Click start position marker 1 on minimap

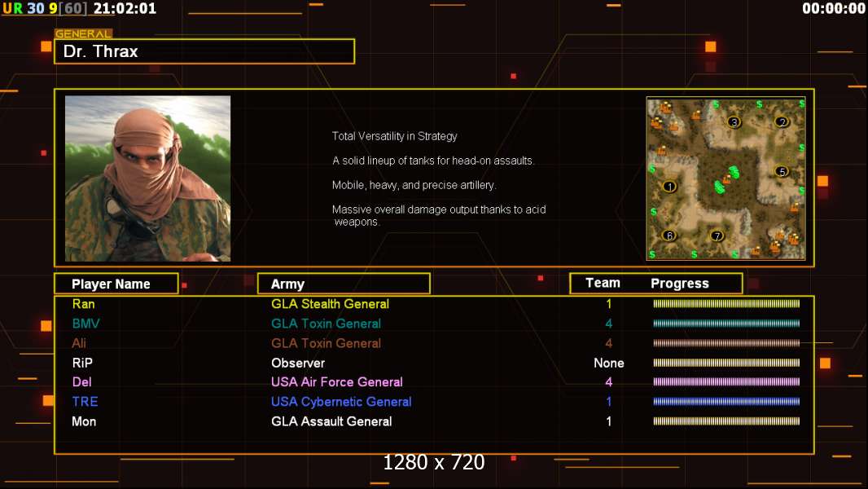pyautogui.click(x=670, y=187)
